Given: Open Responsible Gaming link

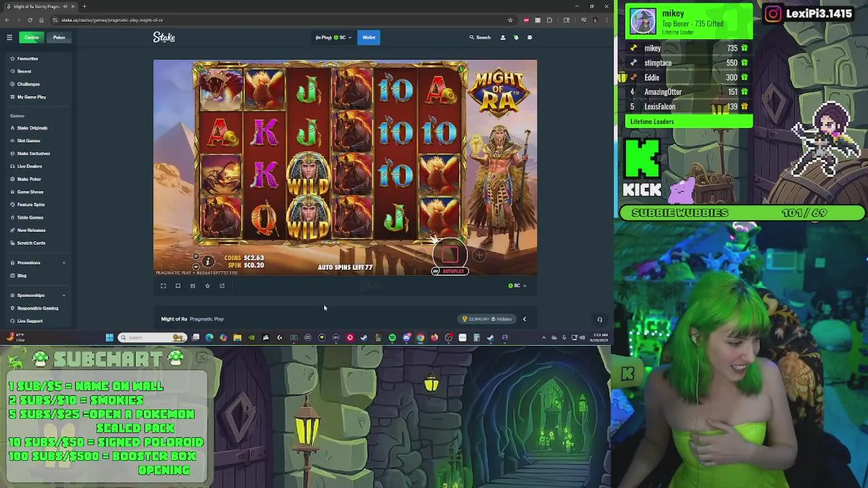Looking at the screenshot, I should pyautogui.click(x=38, y=308).
